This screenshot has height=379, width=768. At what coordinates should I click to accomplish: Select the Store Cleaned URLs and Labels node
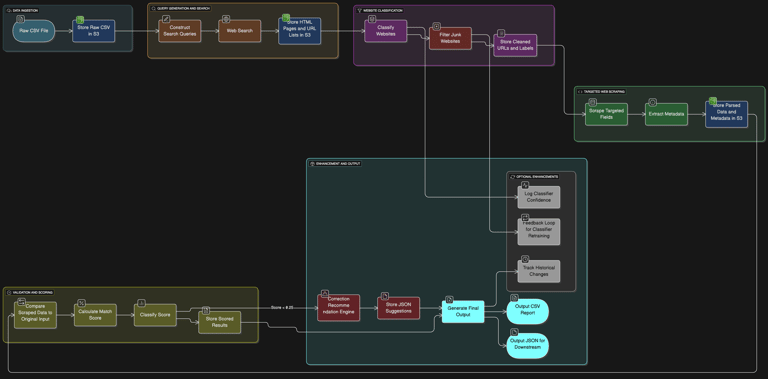tap(515, 45)
